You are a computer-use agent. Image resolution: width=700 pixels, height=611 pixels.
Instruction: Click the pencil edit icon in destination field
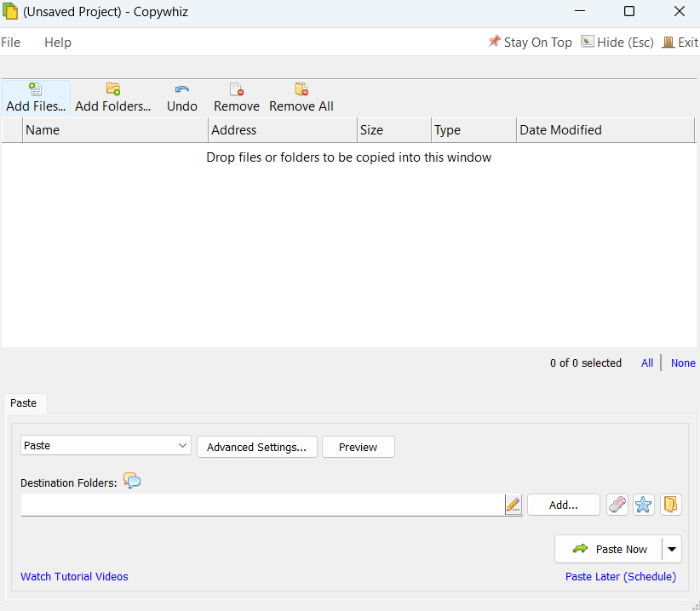coord(513,505)
